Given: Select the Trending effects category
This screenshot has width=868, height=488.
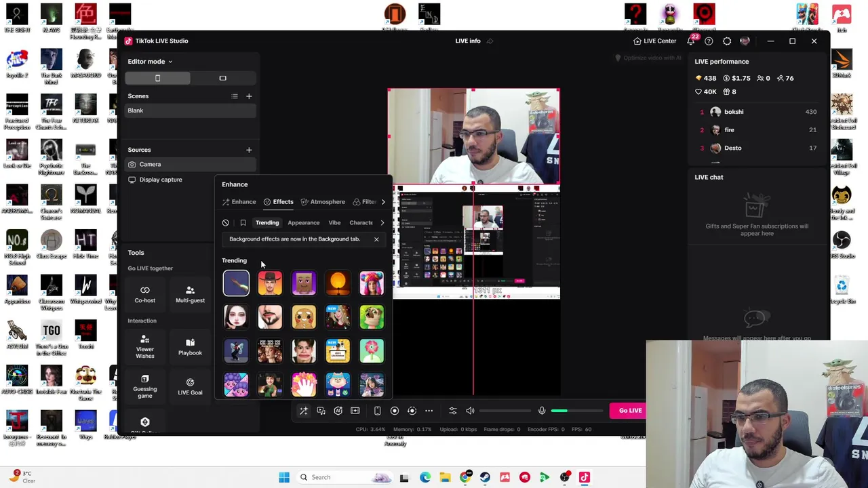Looking at the screenshot, I should [267, 222].
